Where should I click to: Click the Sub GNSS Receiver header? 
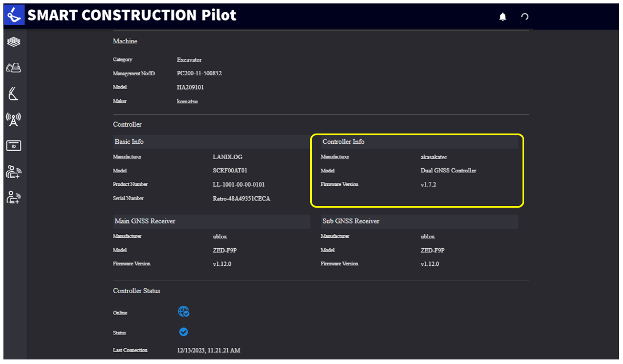tap(419, 221)
